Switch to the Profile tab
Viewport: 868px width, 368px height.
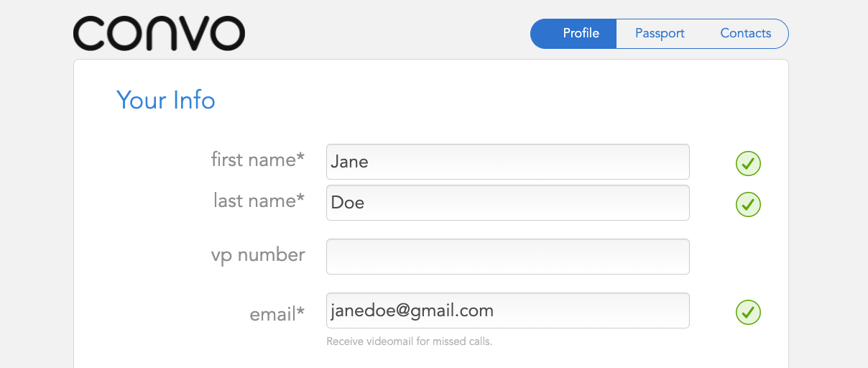(581, 34)
